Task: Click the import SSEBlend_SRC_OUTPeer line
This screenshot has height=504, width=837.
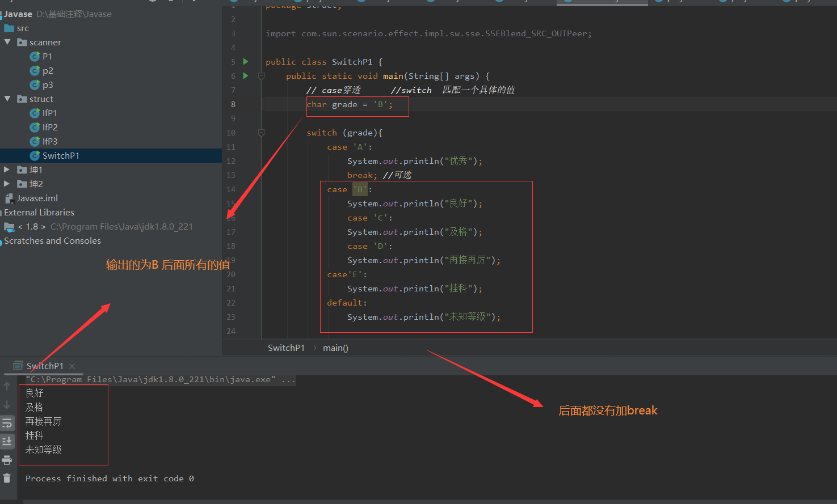Action: (428, 33)
